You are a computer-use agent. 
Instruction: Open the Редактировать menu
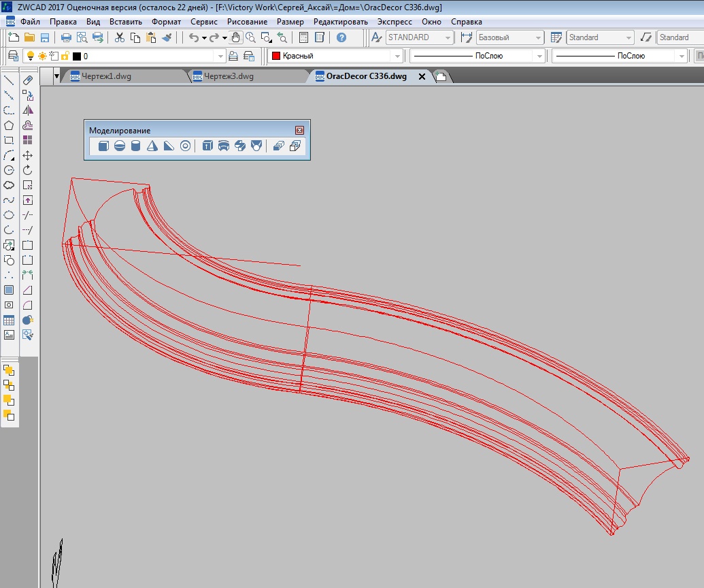(x=340, y=22)
